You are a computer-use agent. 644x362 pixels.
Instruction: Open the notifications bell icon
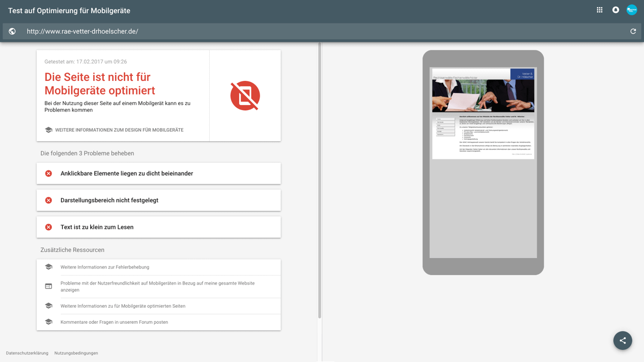615,10
